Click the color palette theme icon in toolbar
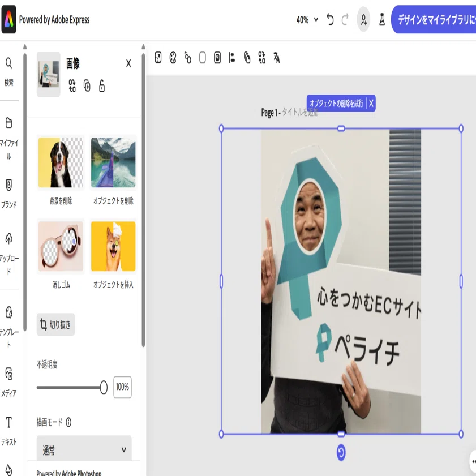 point(173,57)
